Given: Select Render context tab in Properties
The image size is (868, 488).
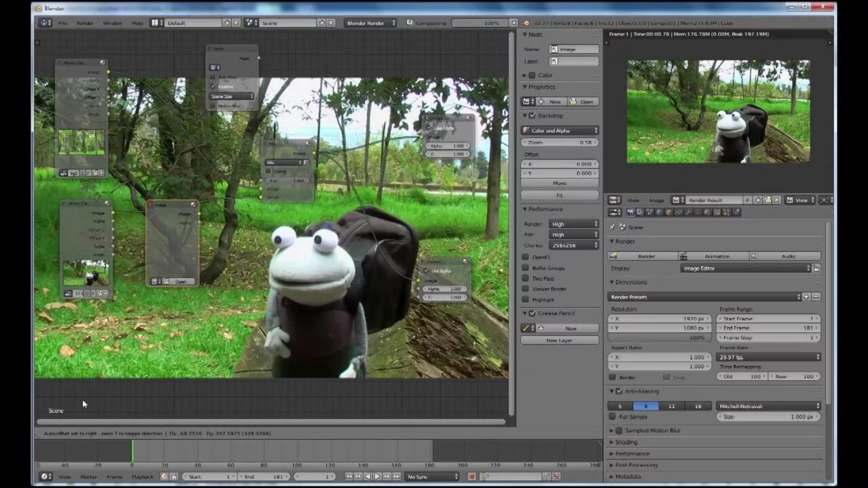Looking at the screenshot, I should (x=631, y=212).
